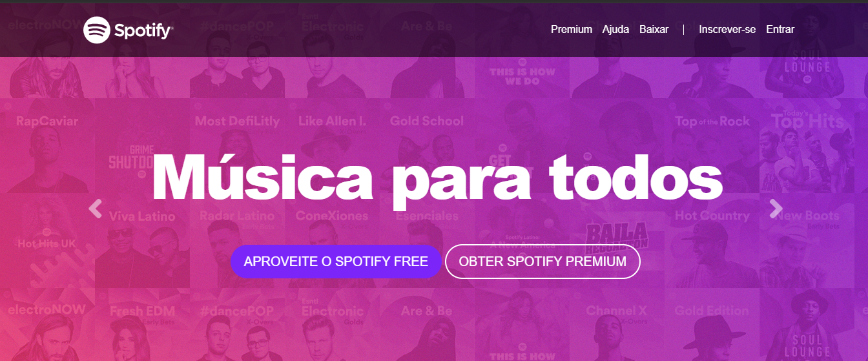The image size is (868, 361).
Task: Click the Spotify logo icon
Action: [x=96, y=30]
